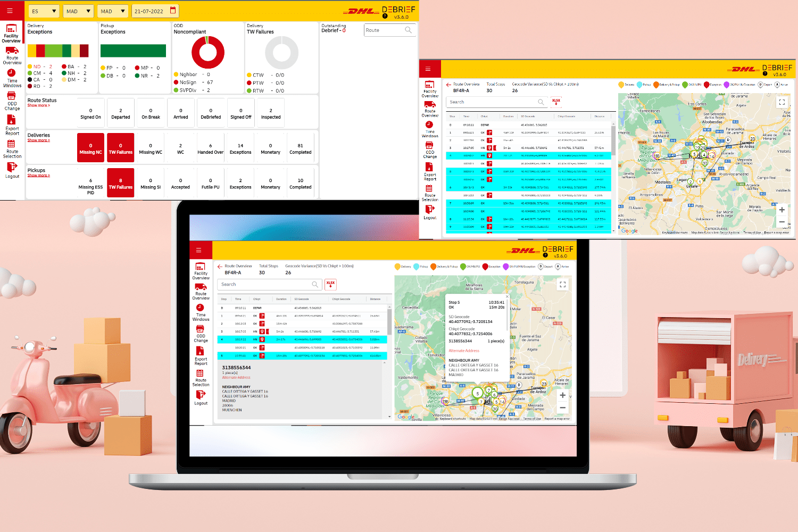Open calendar picker beside date 21-07-2022
Viewport: 798px width, 532px height.
click(172, 11)
